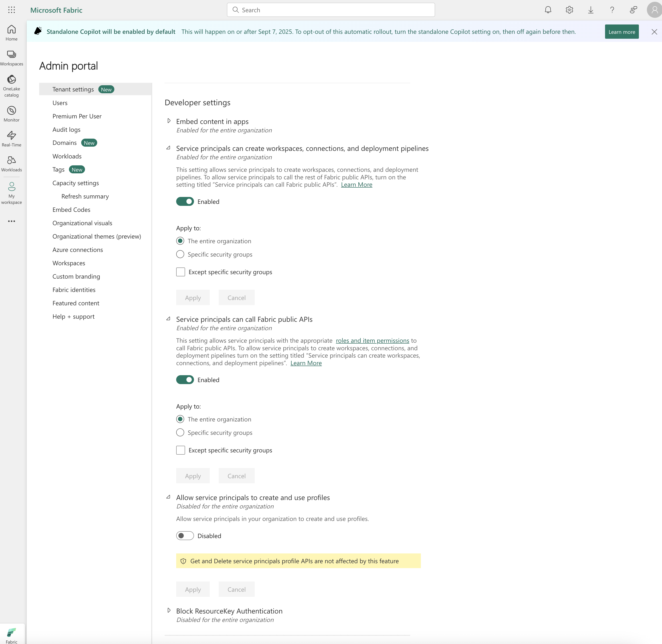Select Specific security groups for workspace creation
This screenshot has width=662, height=644.
point(180,254)
